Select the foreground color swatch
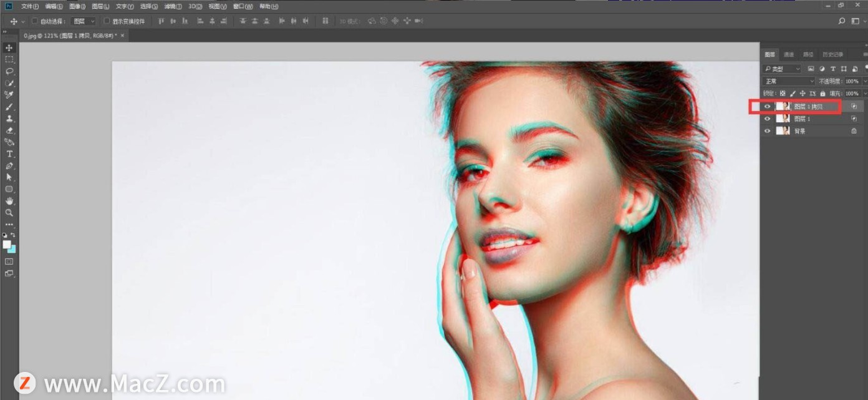Viewport: 868px width, 400px height. (x=6, y=245)
